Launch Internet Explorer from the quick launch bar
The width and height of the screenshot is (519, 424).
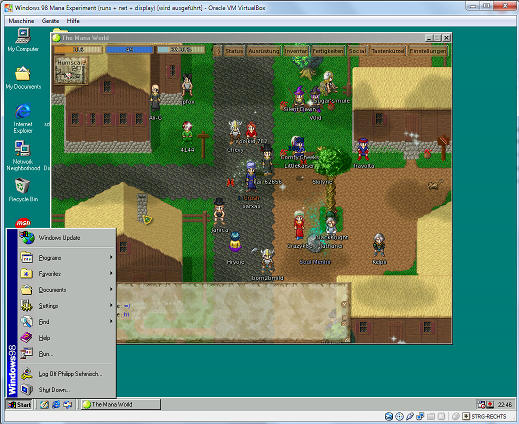pos(56,405)
